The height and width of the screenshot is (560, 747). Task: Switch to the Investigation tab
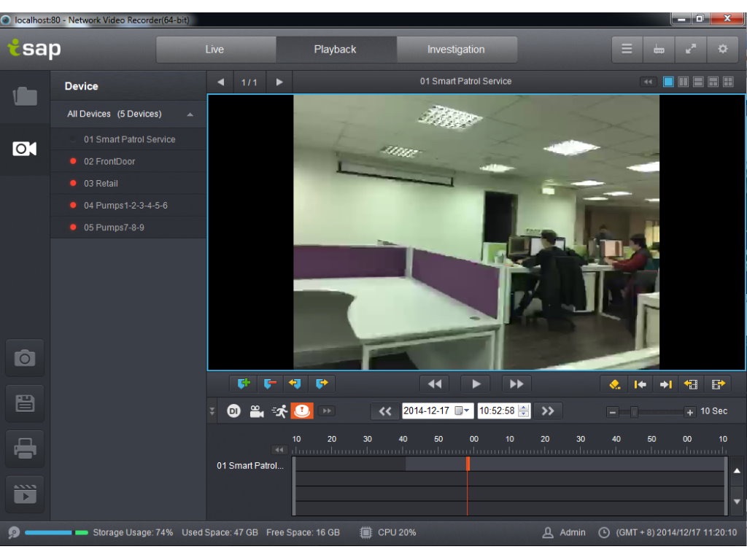pyautogui.click(x=456, y=50)
